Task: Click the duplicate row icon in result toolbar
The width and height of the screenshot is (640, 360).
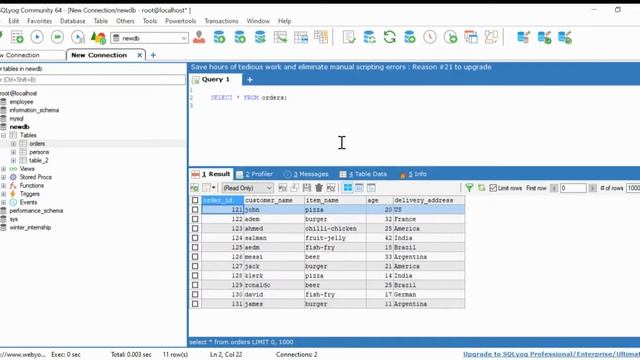Action: click(x=295, y=188)
